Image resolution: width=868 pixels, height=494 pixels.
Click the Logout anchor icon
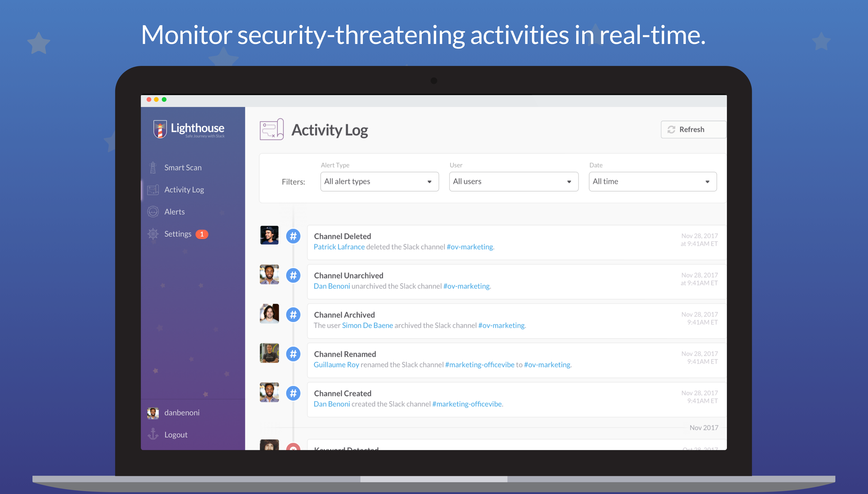153,434
